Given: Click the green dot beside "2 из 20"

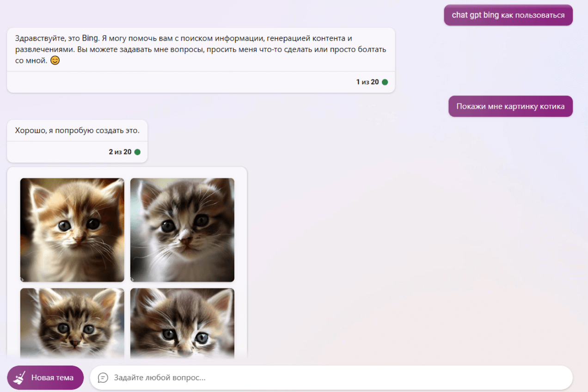Looking at the screenshot, I should tap(137, 152).
